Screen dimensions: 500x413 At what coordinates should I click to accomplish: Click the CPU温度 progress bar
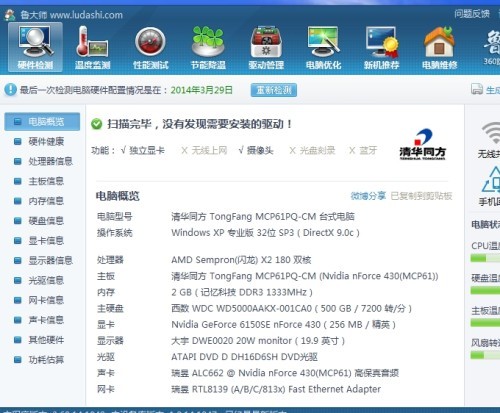[x=485, y=258]
